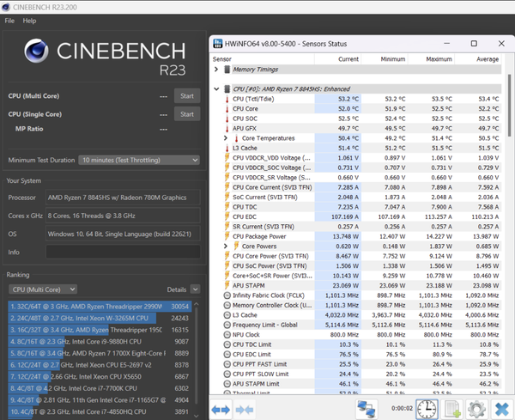Screen dimensions: 515x420
Task: Expand the Memory Timings sensor group
Action: point(216,70)
